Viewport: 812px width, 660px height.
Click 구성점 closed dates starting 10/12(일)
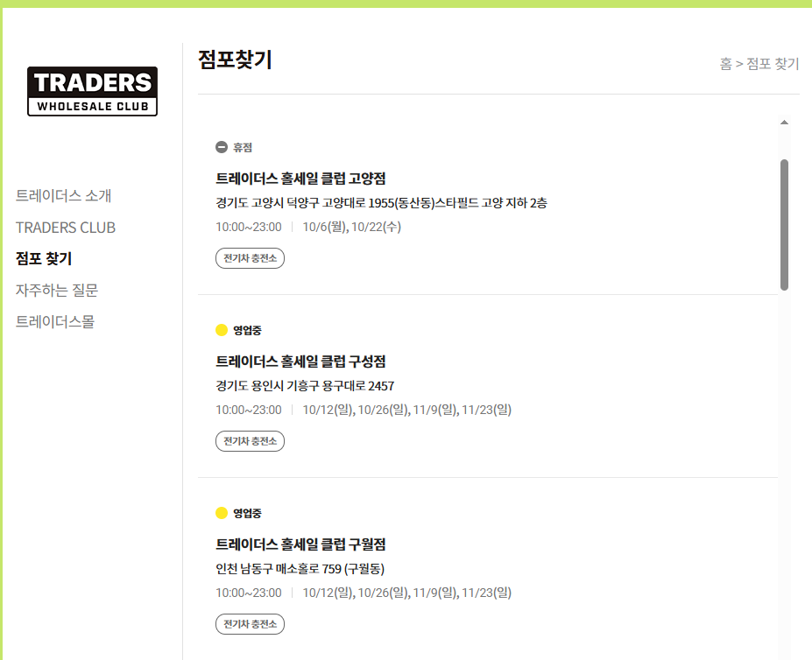[407, 410]
